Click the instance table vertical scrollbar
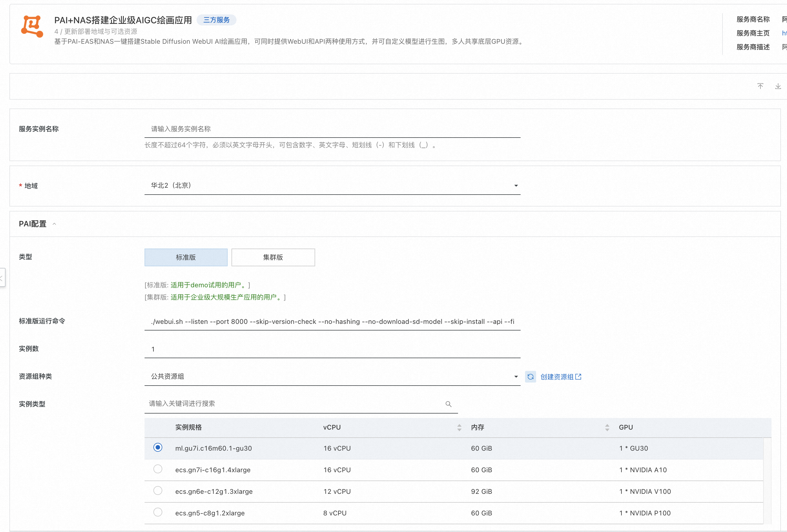This screenshot has height=532, width=787. click(x=767, y=481)
